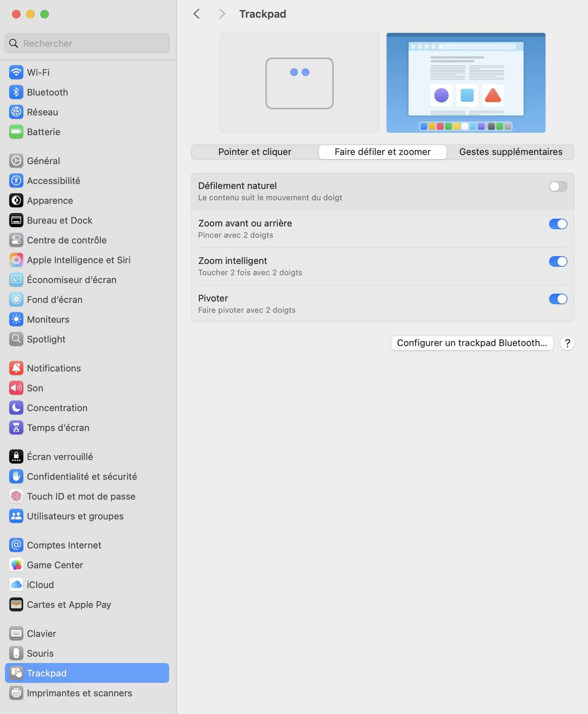Go back using the left navigation arrow

point(197,14)
